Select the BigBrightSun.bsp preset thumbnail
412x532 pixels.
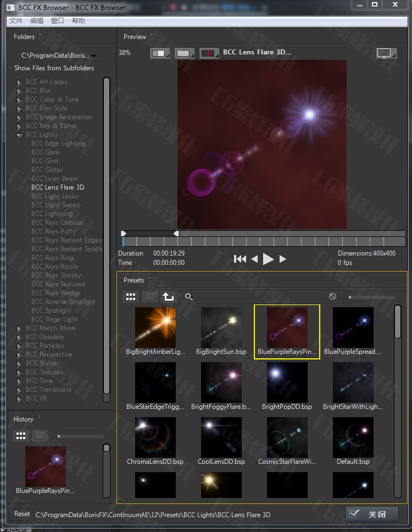click(x=221, y=328)
